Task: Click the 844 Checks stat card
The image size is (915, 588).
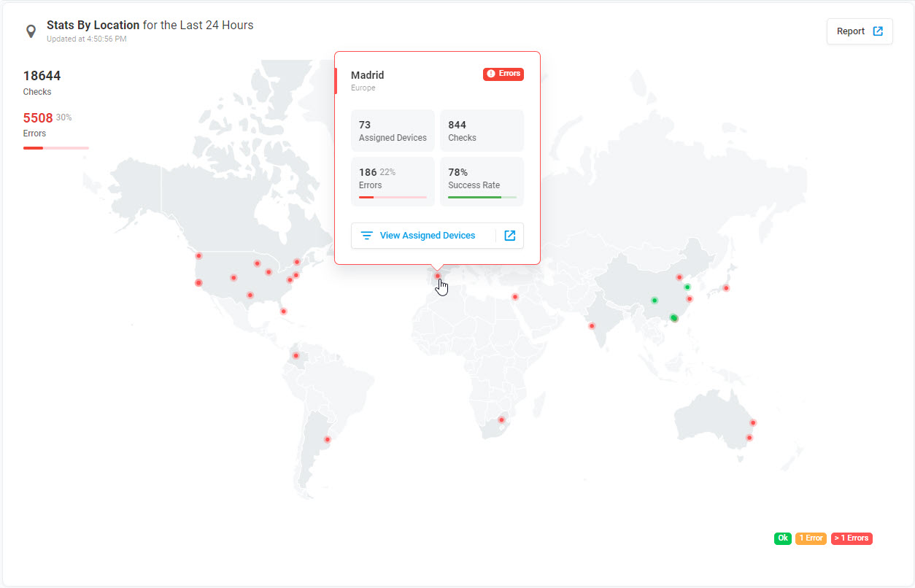Action: click(482, 131)
